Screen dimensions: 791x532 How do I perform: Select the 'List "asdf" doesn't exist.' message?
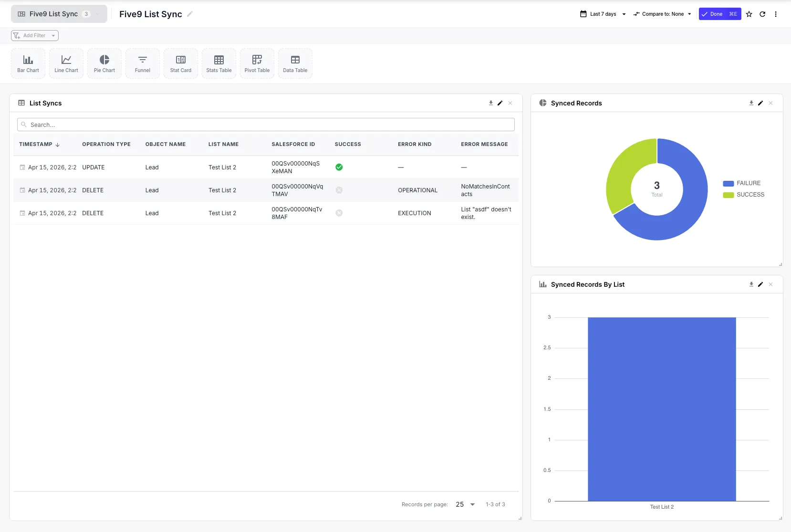(x=486, y=213)
